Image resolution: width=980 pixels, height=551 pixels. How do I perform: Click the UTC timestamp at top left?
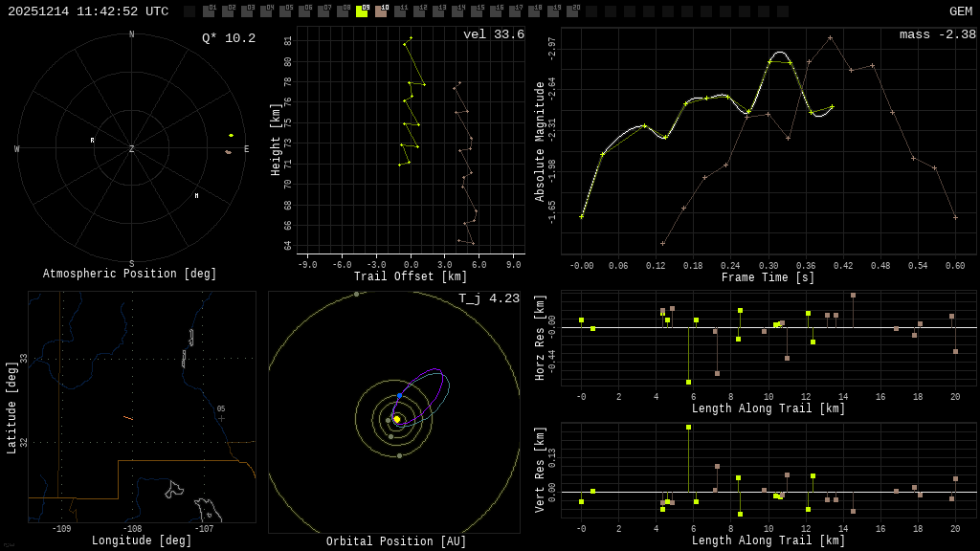[88, 11]
